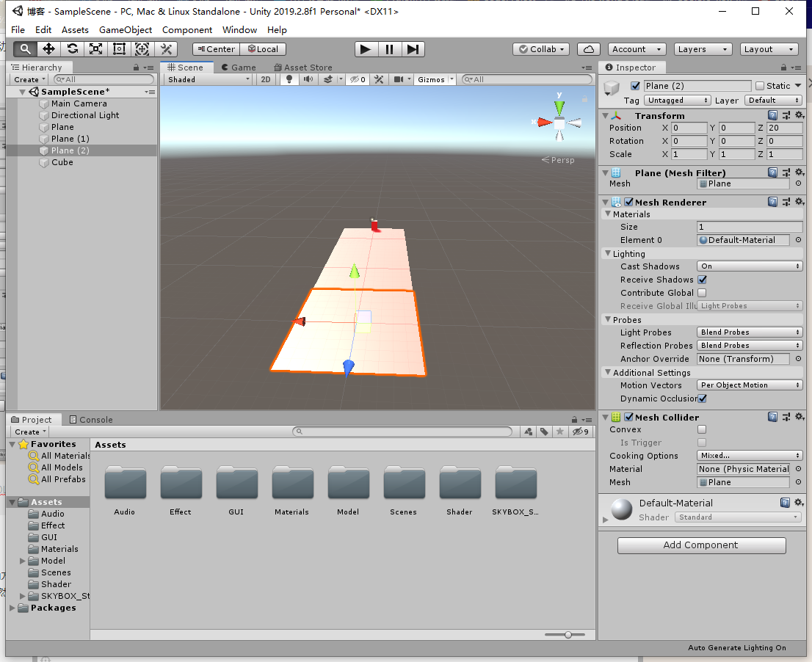Toggle 2D scene view mode
812x662 pixels.
pyautogui.click(x=266, y=79)
